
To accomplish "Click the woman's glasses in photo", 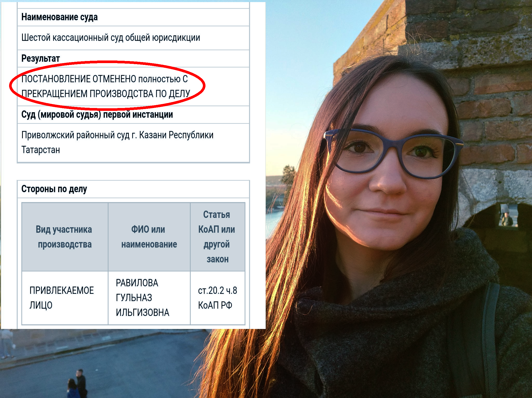I will (392, 153).
